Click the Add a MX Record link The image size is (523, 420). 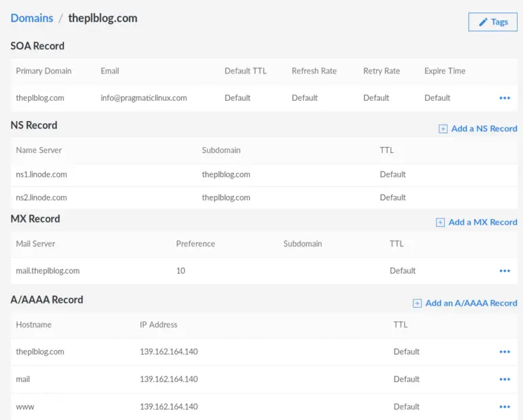click(483, 223)
